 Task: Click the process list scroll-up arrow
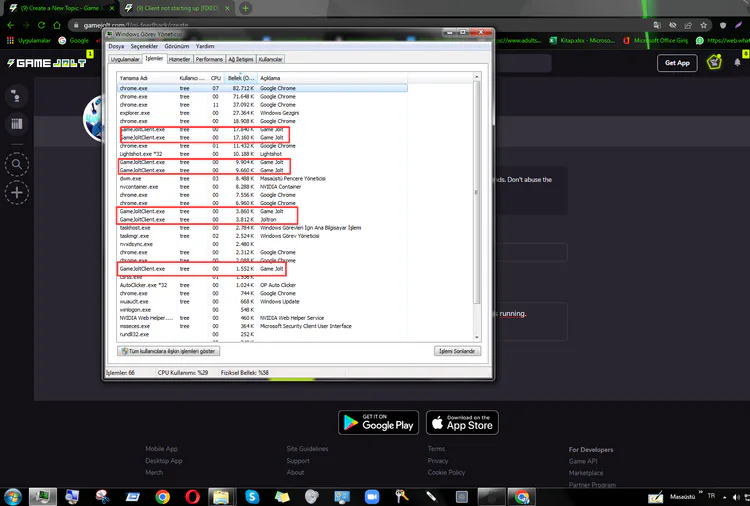[x=476, y=77]
